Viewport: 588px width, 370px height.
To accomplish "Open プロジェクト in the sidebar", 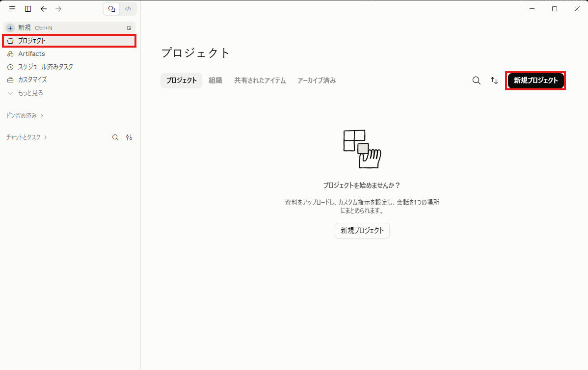I will 69,41.
